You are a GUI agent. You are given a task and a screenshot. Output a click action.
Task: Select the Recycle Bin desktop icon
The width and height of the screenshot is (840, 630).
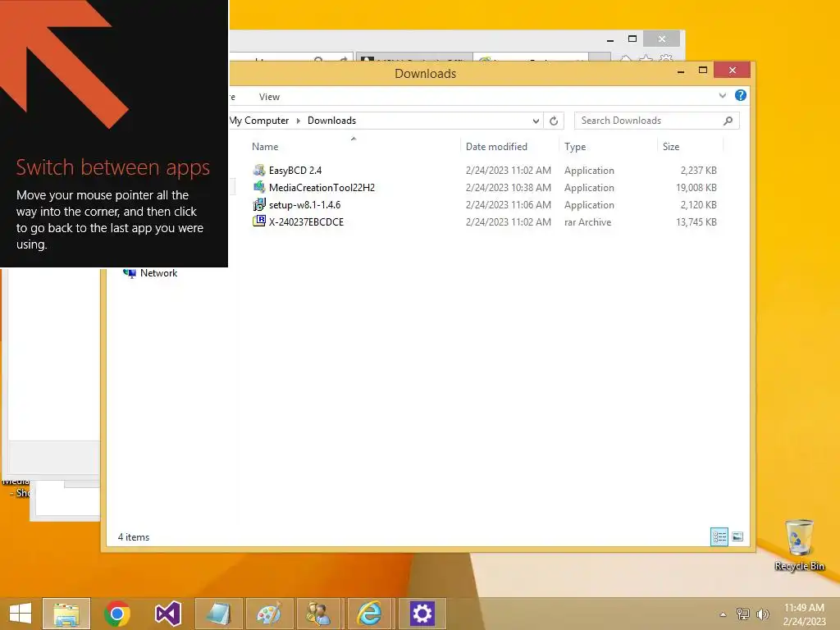799,545
